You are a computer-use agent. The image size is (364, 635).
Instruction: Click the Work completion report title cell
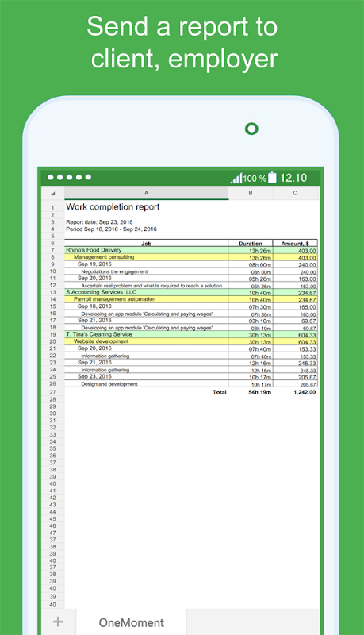(113, 207)
